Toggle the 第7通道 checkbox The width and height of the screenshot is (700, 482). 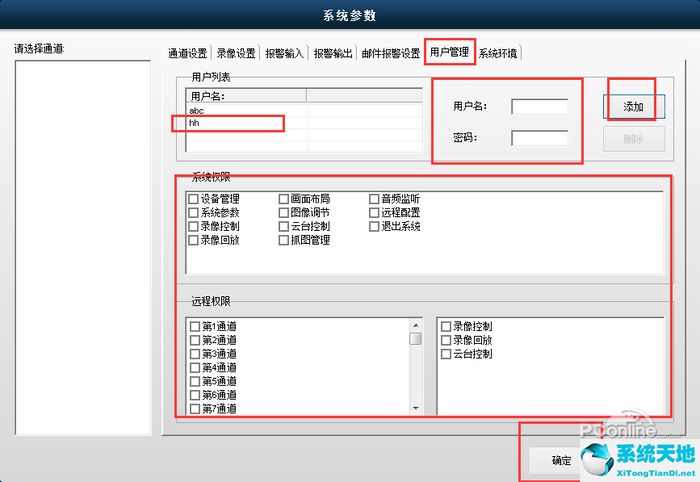(195, 409)
